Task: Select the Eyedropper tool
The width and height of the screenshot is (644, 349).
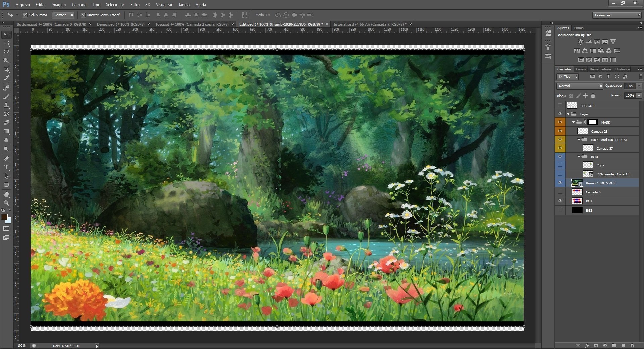Action: click(6, 78)
